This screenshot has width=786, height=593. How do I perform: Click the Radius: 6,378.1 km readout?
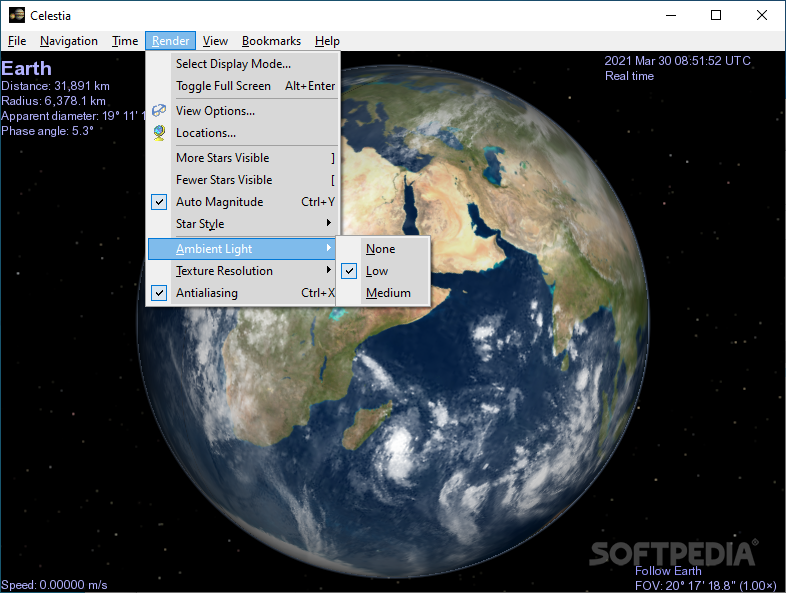[x=53, y=101]
